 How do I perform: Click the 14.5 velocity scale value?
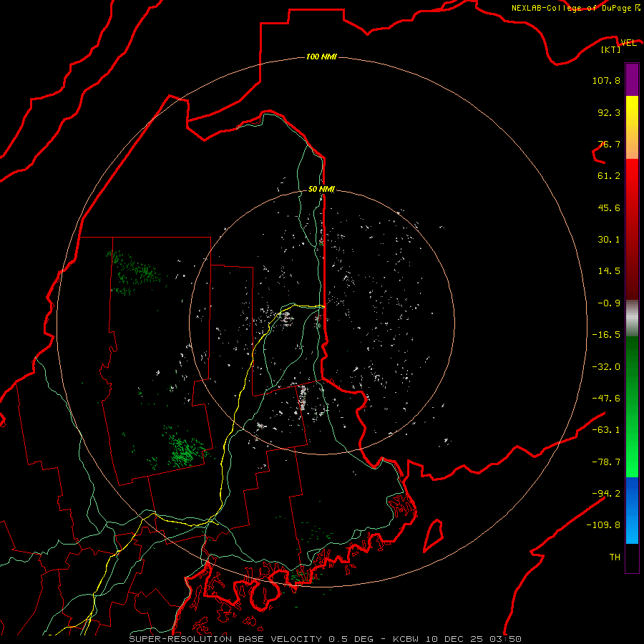click(609, 271)
